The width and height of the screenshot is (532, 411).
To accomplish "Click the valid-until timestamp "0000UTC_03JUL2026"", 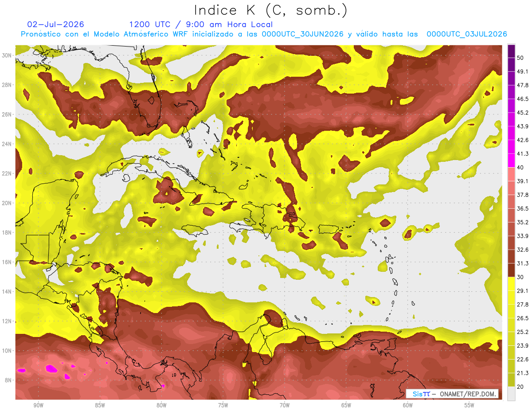I will click(x=466, y=34).
